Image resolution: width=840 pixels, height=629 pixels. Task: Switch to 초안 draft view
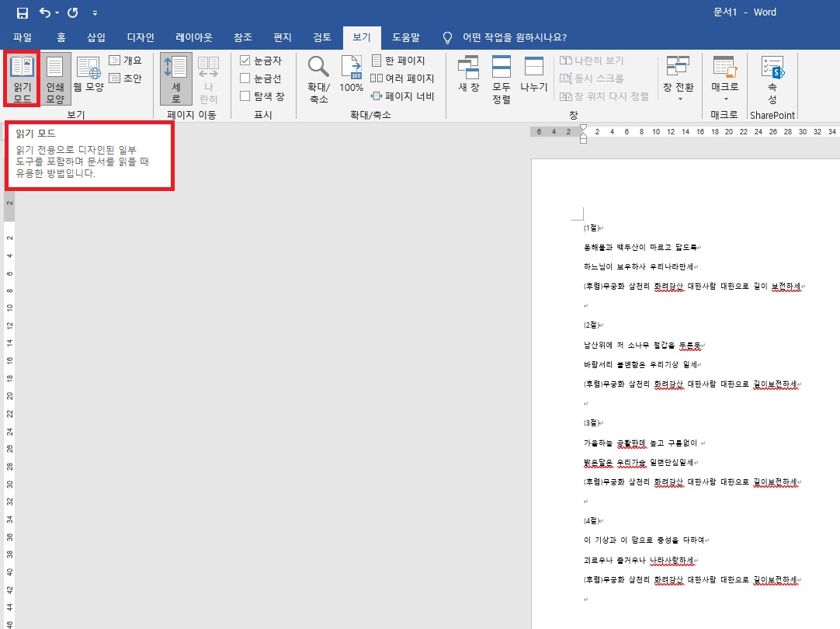(x=125, y=78)
